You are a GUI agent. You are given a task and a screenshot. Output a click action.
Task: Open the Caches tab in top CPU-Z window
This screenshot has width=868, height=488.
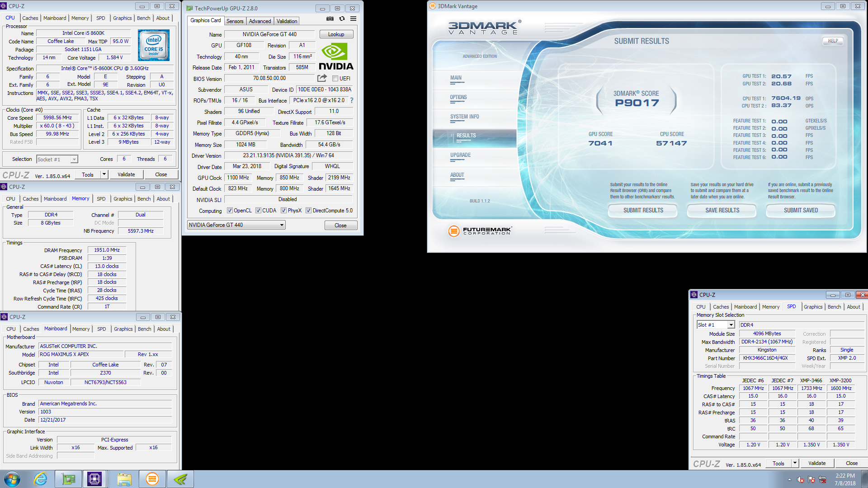pyautogui.click(x=30, y=18)
